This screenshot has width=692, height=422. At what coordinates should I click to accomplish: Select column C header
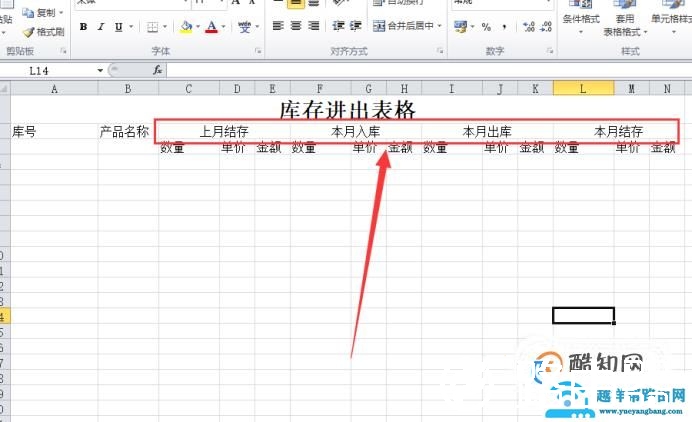[x=189, y=89]
